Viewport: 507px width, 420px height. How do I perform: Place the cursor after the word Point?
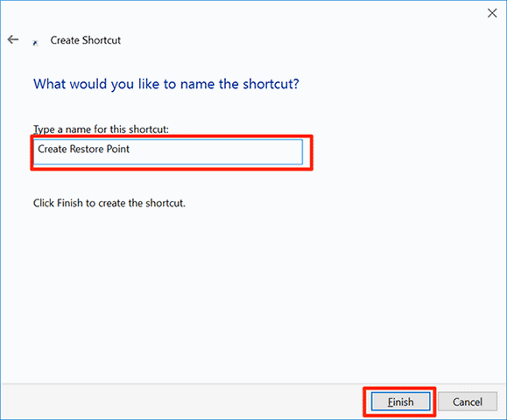130,149
